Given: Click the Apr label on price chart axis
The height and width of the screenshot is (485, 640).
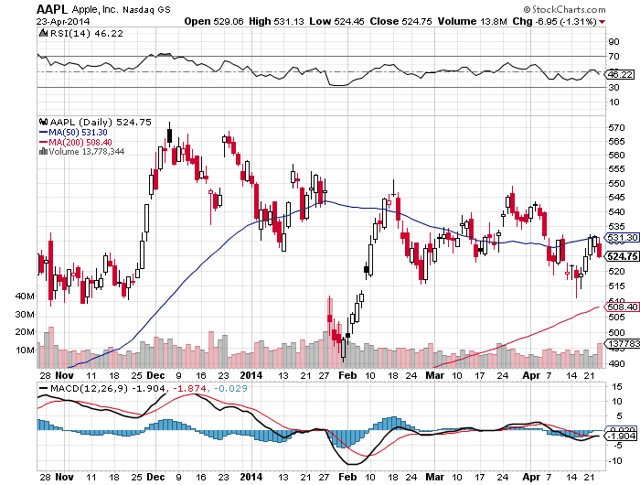Looking at the screenshot, I should (531, 376).
